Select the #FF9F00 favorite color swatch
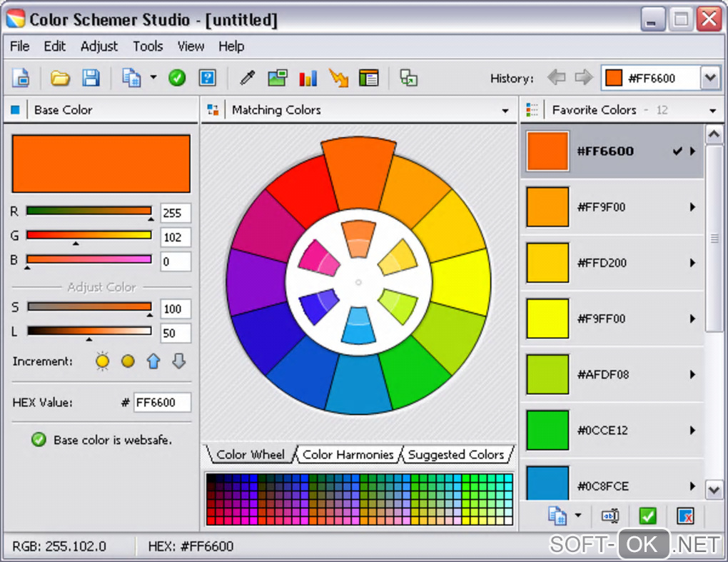 click(x=547, y=206)
